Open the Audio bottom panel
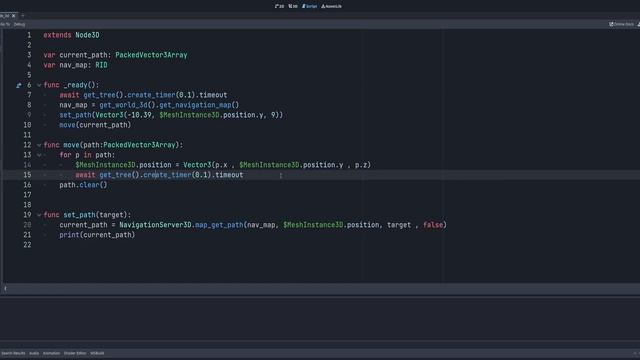Screen dimensions: 640x360 click(34, 353)
